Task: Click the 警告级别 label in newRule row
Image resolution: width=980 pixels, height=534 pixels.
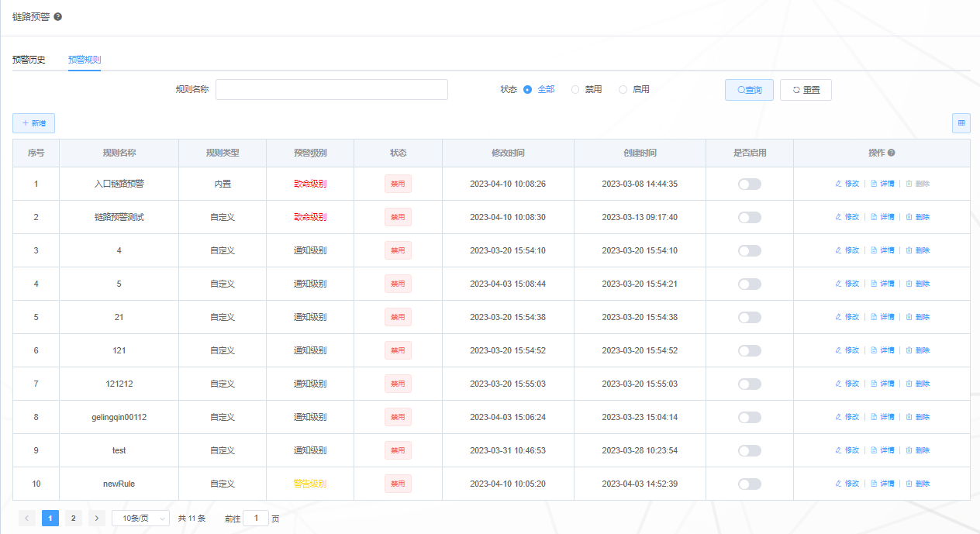Action: 310,484
